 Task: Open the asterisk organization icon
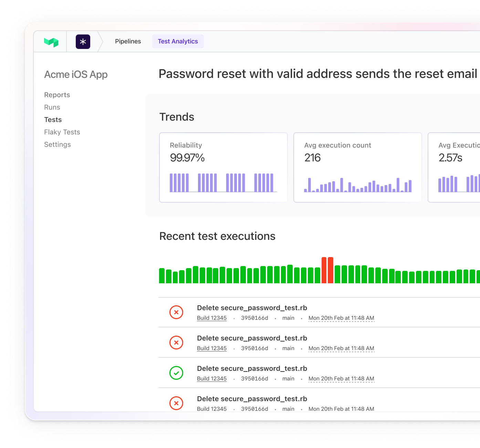click(x=83, y=42)
